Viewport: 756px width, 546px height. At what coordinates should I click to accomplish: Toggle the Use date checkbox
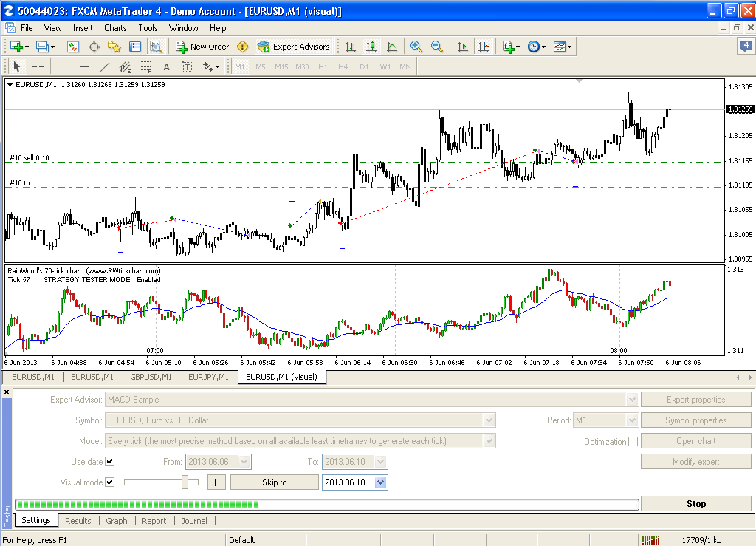coord(110,462)
